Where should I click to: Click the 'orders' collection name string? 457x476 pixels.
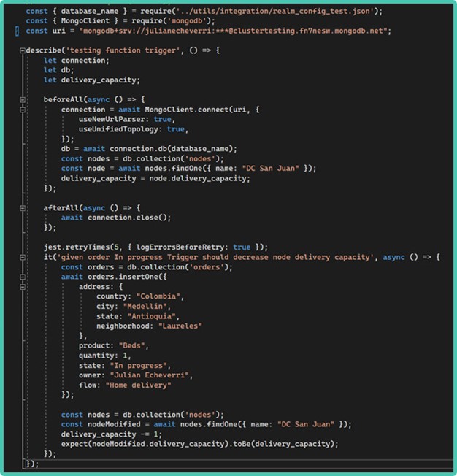206,267
